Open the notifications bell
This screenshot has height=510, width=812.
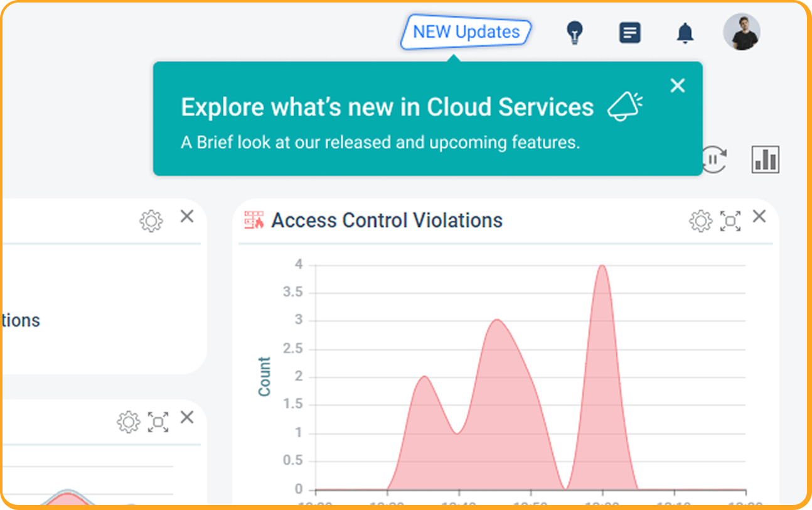[x=685, y=33]
